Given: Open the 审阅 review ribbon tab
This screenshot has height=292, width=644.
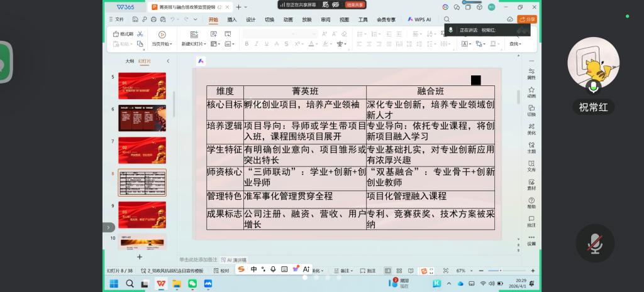Looking at the screenshot, I should pos(325,19).
